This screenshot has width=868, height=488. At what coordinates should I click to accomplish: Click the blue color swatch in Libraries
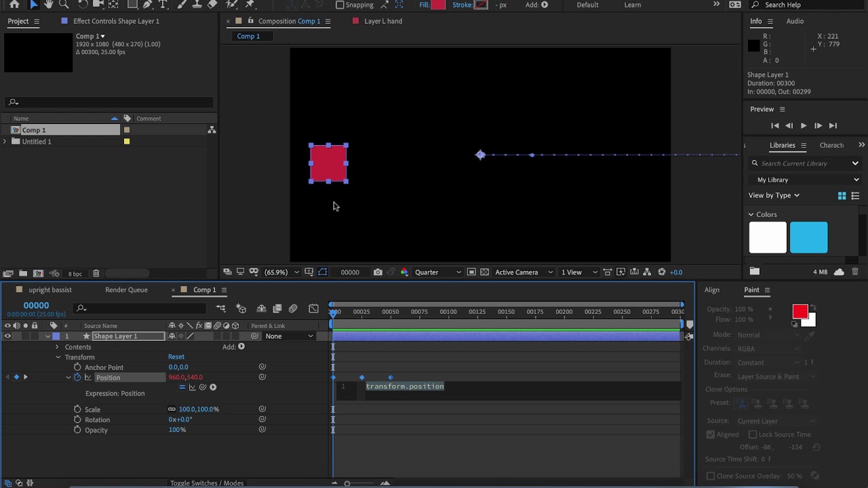point(808,237)
